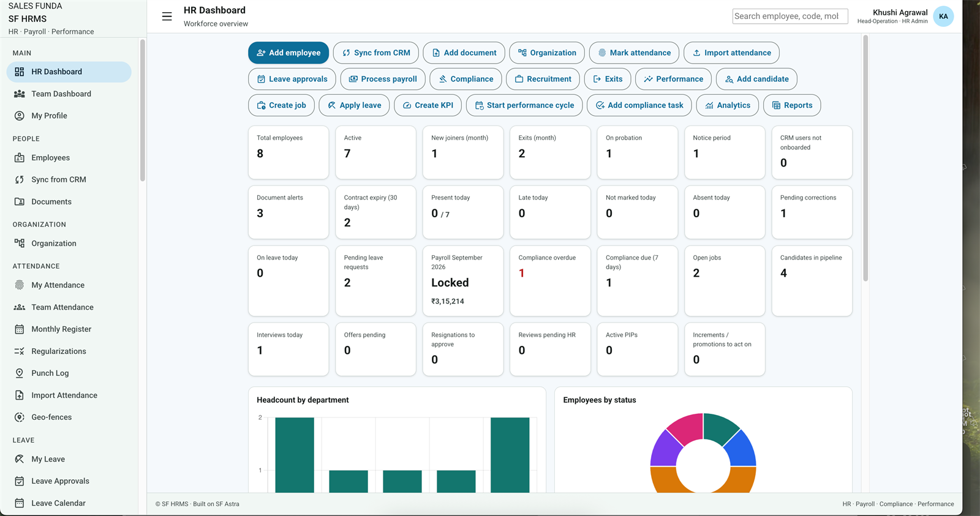Viewport: 980px width, 516px height.
Task: Click the HR Dashboard grid icon in sidebar
Action: click(x=20, y=72)
